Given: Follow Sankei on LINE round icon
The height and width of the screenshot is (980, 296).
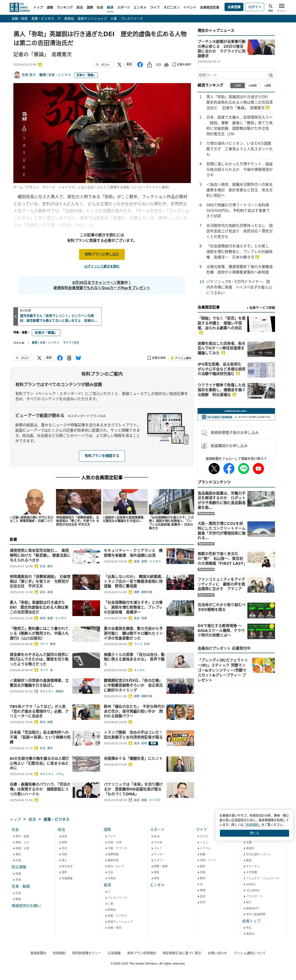Looking at the screenshot, I should tap(244, 468).
